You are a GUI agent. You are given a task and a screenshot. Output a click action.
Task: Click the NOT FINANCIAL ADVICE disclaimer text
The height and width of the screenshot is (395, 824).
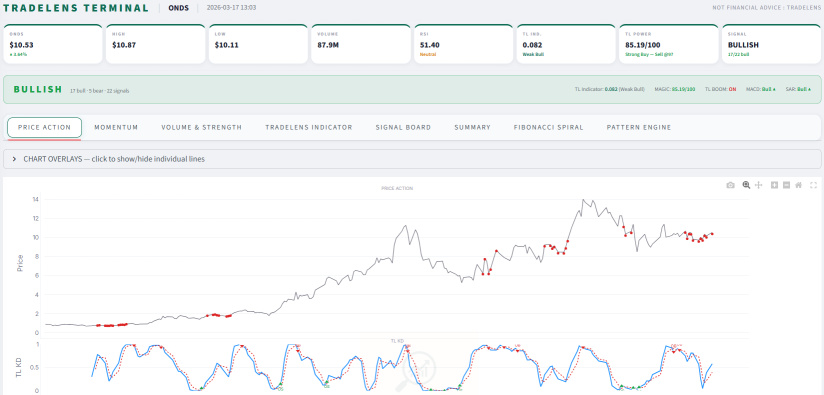766,8
